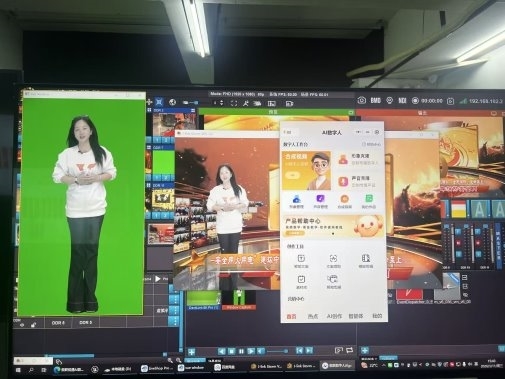Start recording with the round record icon
The height and width of the screenshot is (379, 505).
pos(415,100)
